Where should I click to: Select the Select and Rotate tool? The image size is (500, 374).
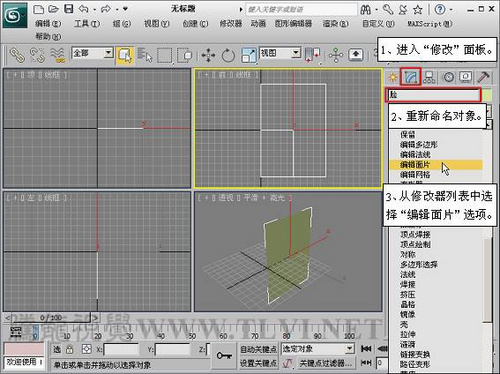pos(228,55)
